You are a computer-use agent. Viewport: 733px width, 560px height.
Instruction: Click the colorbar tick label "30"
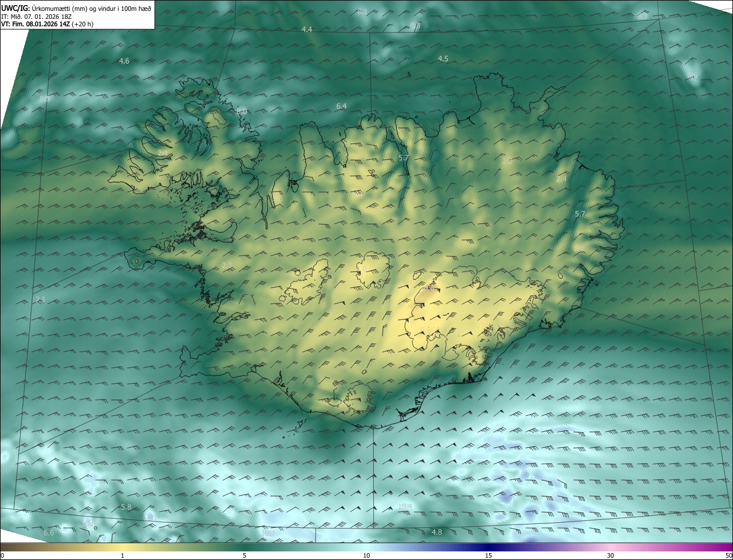(610, 555)
